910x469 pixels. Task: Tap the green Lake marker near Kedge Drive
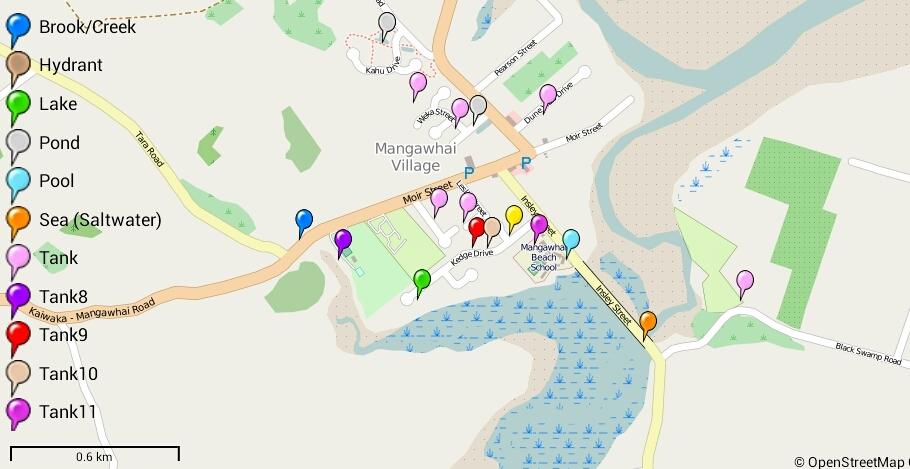click(422, 284)
